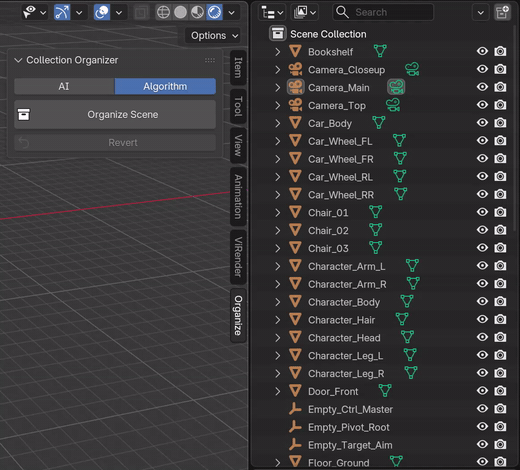Screen dimensions: 520x470
Task: Toggle the viewport gizmos button
Action: [x=62, y=13]
